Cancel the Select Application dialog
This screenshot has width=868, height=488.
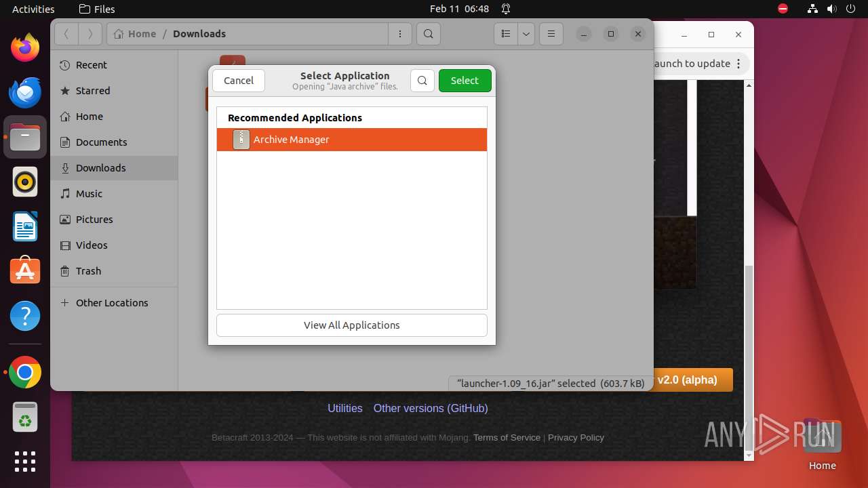pyautogui.click(x=239, y=81)
